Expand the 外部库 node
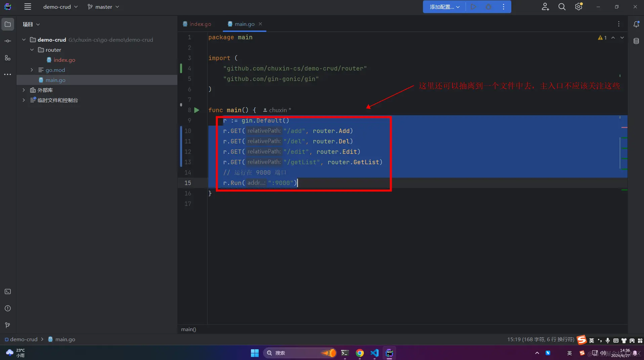 (x=24, y=90)
